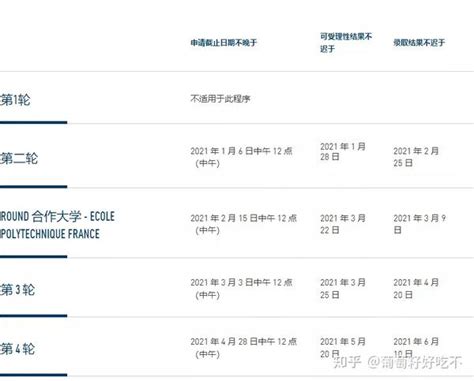Click the ROUND 合作大学 - ECOLE POLYTECHNIQUE FRANCE label
Image resolution: width=474 pixels, height=381 pixels.
[x=57, y=225]
